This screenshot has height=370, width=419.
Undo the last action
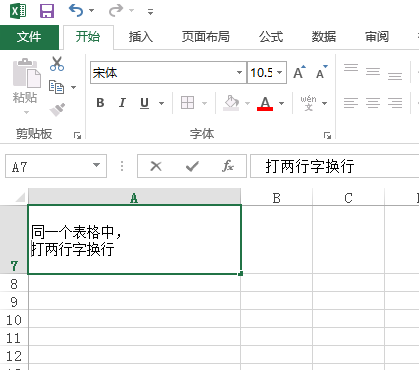coord(76,11)
